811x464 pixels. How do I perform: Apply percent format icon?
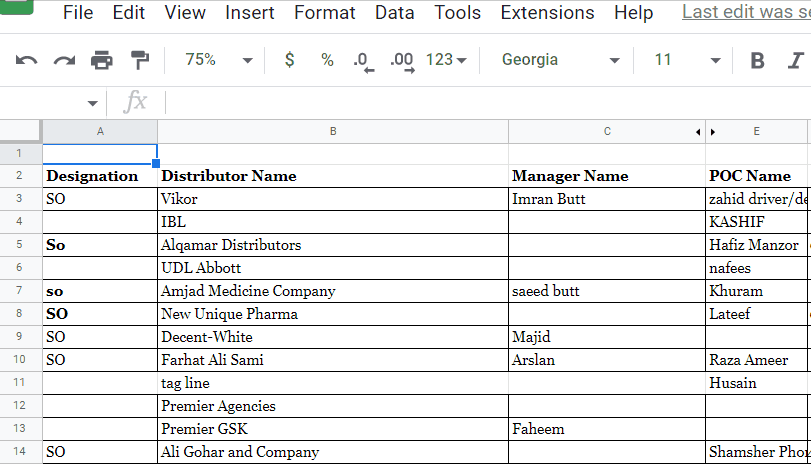pyautogui.click(x=327, y=60)
